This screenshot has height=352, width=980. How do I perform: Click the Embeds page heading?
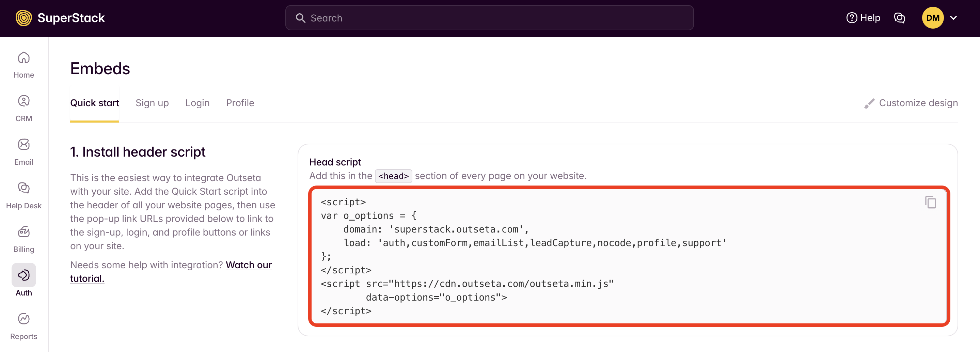click(x=100, y=69)
